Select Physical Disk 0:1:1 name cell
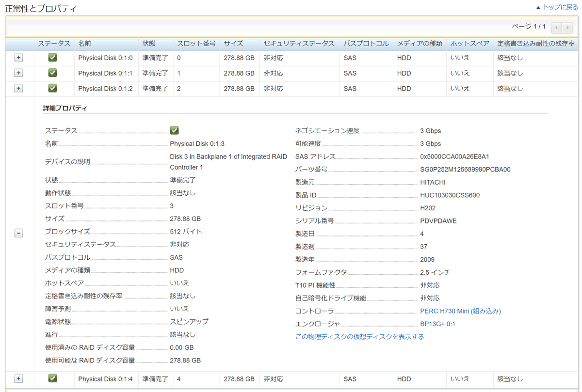582x392 pixels. tap(105, 73)
